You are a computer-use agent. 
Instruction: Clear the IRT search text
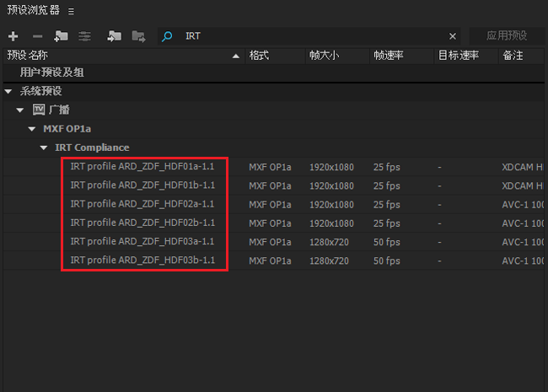coord(453,36)
